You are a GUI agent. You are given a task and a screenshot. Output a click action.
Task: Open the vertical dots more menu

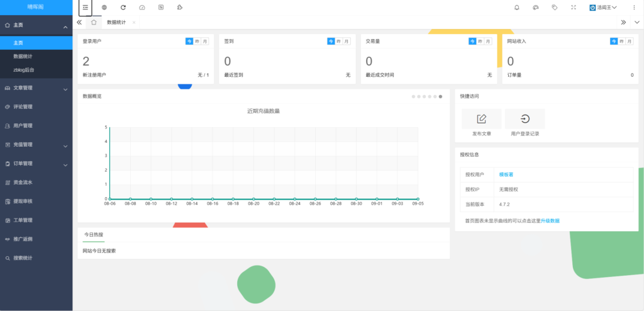click(x=634, y=8)
